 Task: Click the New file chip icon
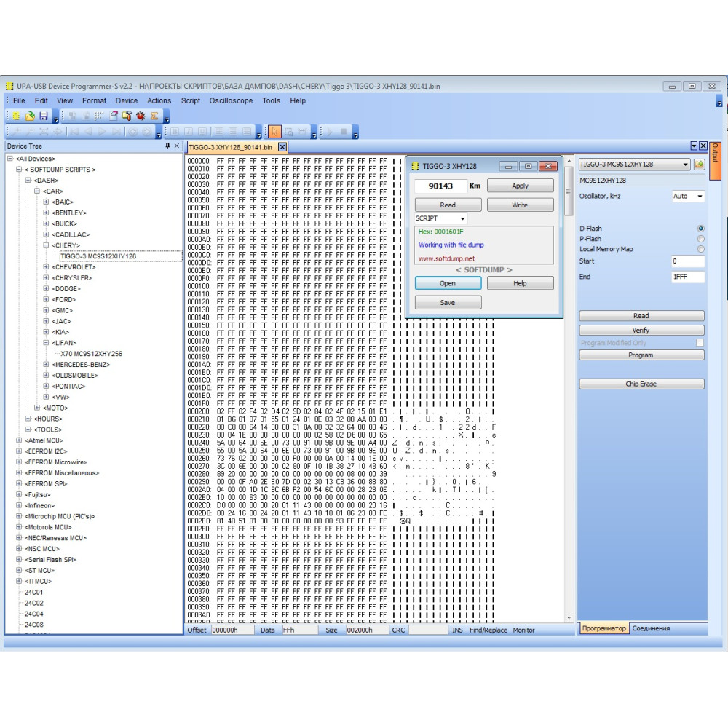click(x=16, y=116)
